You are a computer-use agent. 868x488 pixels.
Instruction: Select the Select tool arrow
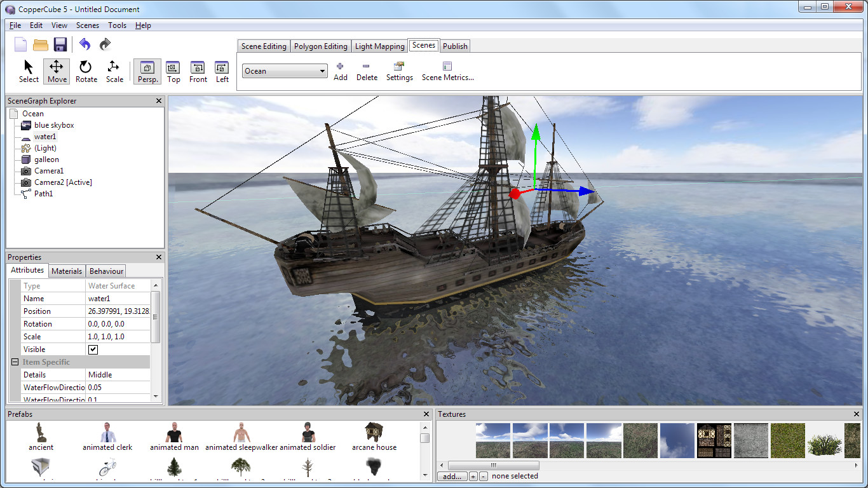28,71
